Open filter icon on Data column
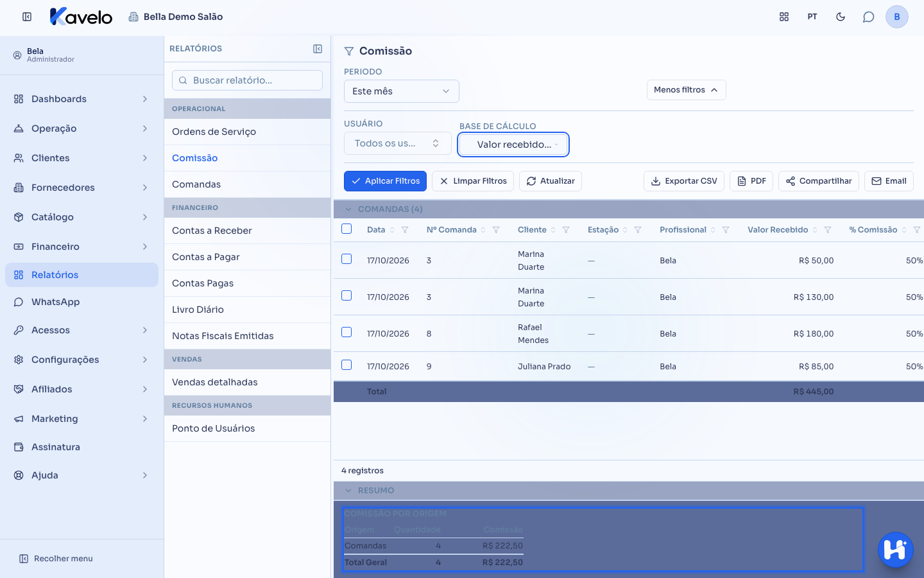Image resolution: width=924 pixels, height=578 pixels. [405, 230]
